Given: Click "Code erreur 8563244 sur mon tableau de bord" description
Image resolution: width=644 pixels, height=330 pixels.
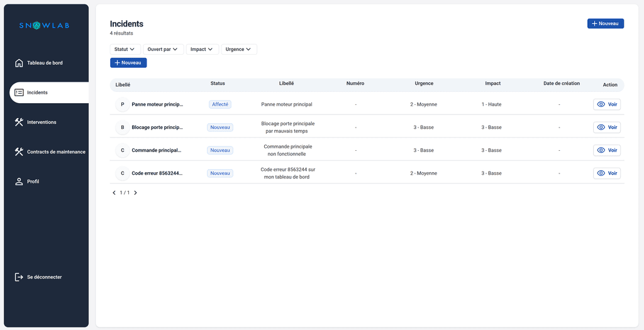Looking at the screenshot, I should coord(287,173).
